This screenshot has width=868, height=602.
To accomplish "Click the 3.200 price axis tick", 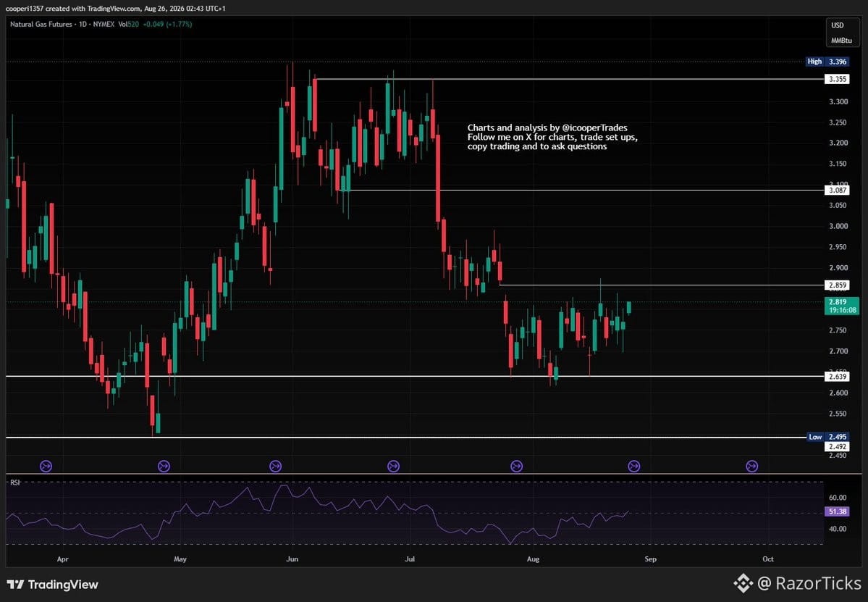I will (838, 143).
